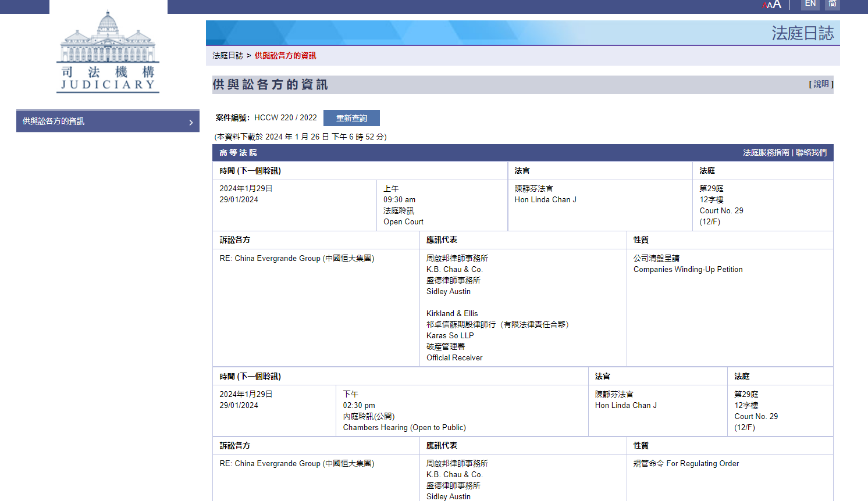
Task: Navigate to the 法庭日誌 breadcrumb
Action: pos(227,56)
